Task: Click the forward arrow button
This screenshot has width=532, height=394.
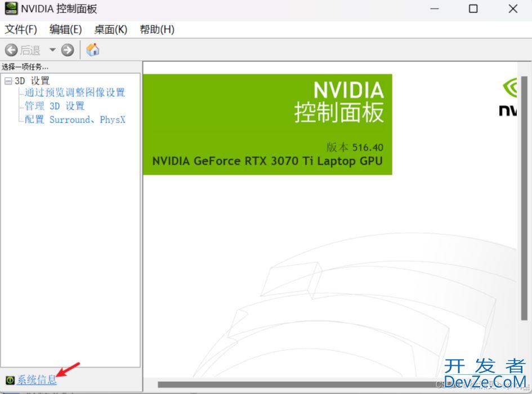Action: point(68,50)
